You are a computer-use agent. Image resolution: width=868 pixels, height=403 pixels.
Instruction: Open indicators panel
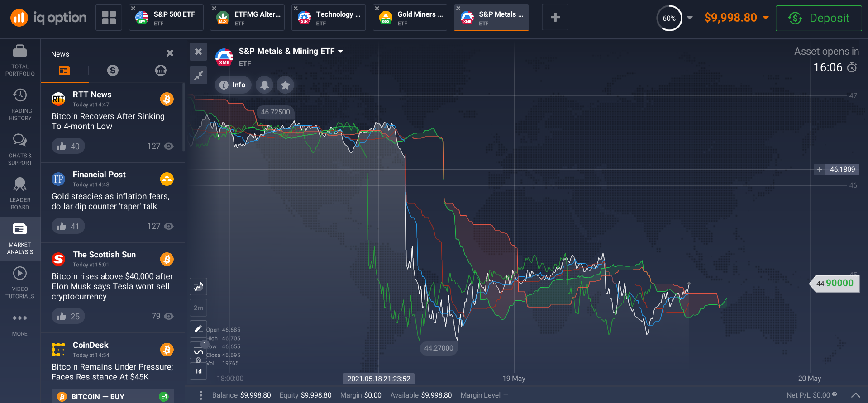click(198, 351)
